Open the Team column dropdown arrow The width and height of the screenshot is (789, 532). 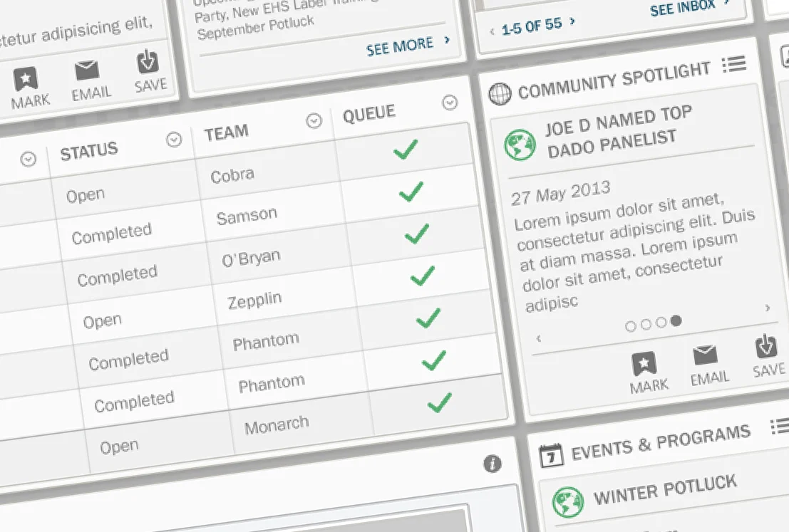click(314, 120)
